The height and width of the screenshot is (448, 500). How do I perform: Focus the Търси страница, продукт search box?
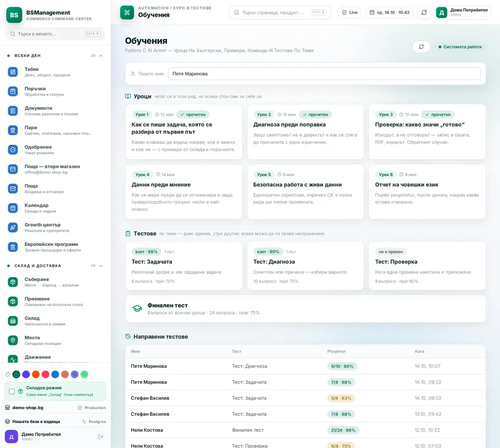[x=280, y=13]
